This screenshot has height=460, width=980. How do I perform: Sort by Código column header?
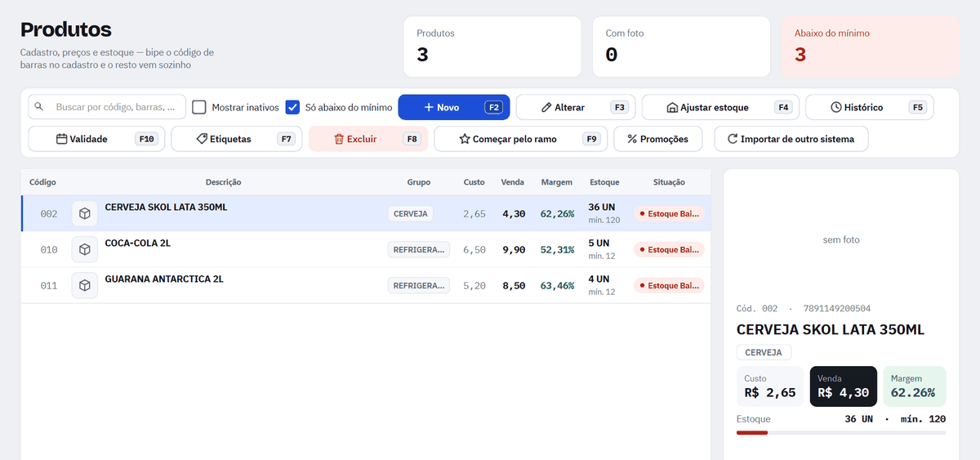[42, 182]
